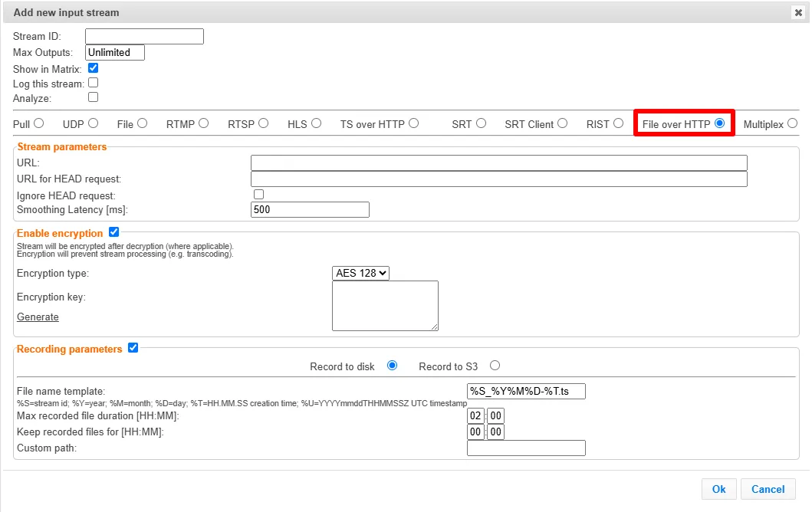The image size is (812, 512).
Task: Select the RIST radio option
Action: 618,123
